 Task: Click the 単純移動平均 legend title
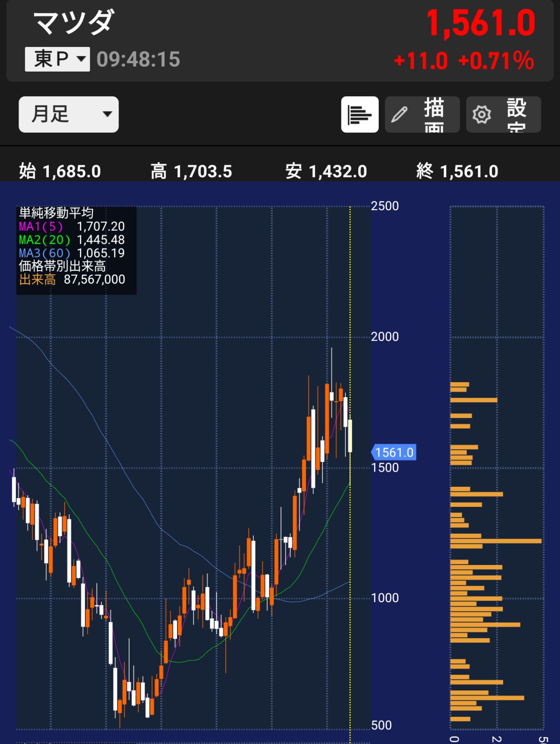pyautogui.click(x=56, y=213)
